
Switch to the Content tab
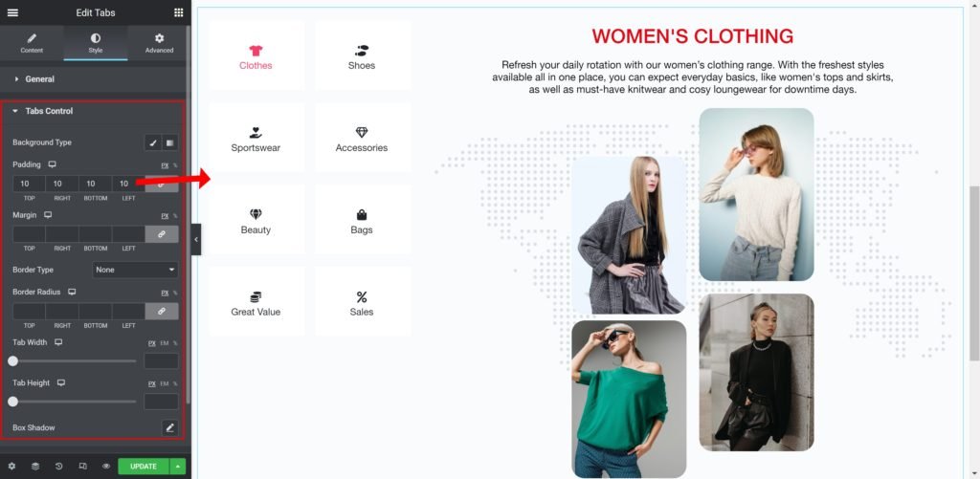32,44
